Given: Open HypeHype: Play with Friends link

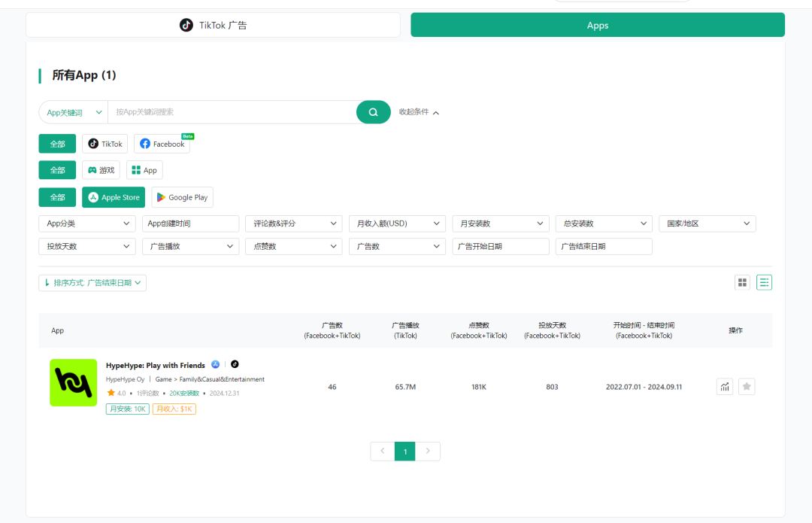Looking at the screenshot, I should point(156,366).
